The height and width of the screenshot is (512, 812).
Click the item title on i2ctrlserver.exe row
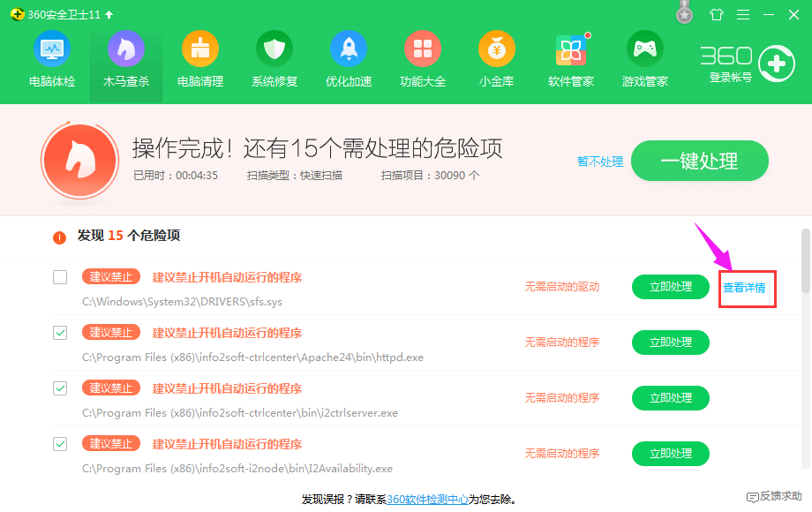point(227,388)
